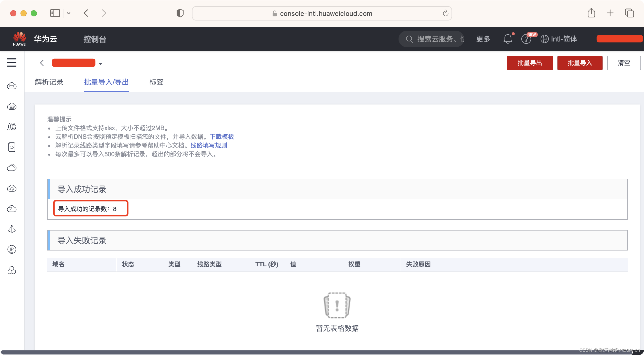Open the hamburger service list menu
Screen dimensions: 644x355
coord(12,62)
